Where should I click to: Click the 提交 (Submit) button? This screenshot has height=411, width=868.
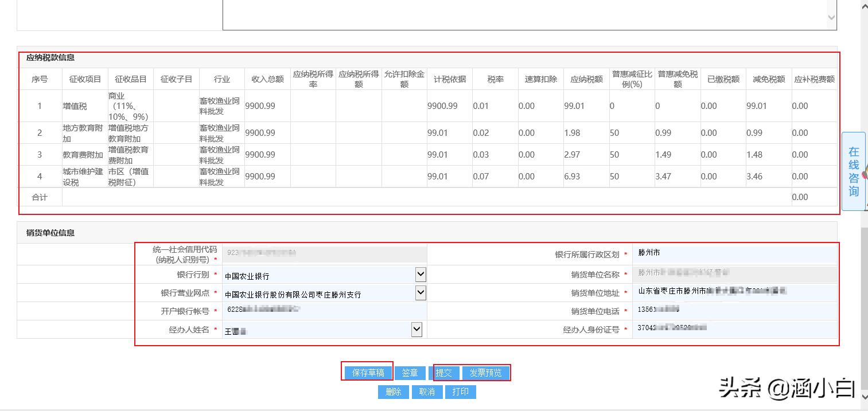click(x=445, y=372)
